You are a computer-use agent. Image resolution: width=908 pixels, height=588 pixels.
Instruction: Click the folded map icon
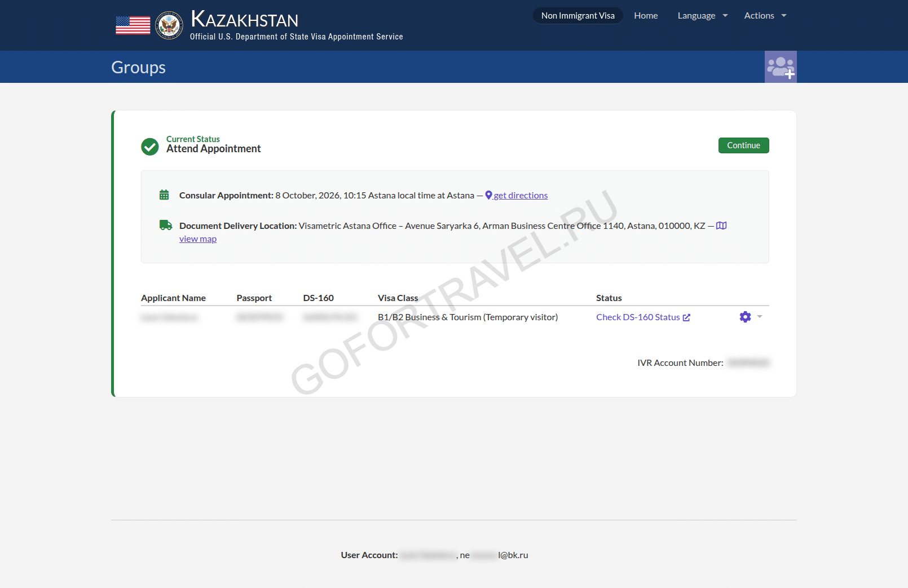(x=721, y=226)
